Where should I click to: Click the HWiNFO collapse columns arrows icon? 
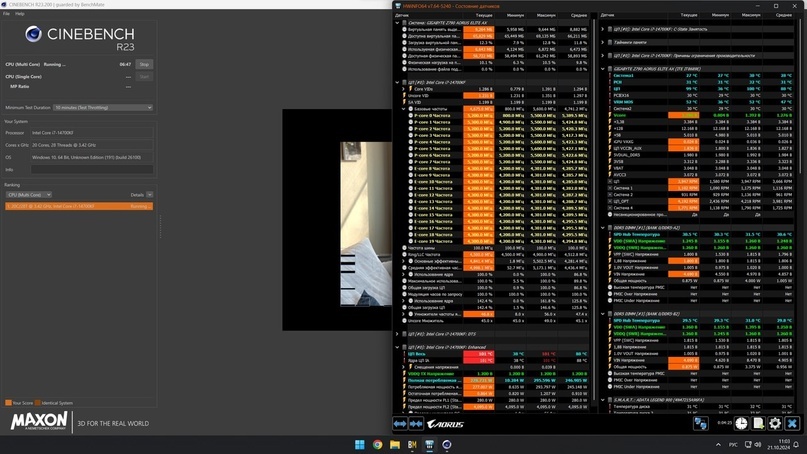click(x=416, y=424)
